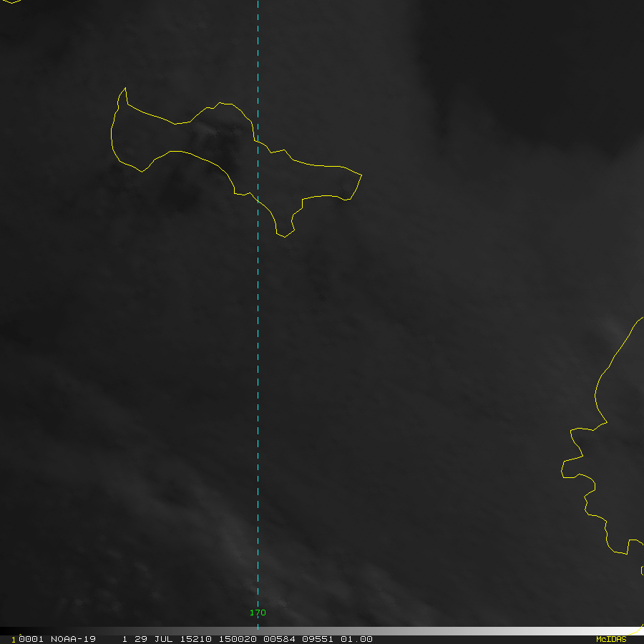The height and width of the screenshot is (644, 644).
Task: Click the grayscale gradient bar
Action: tap(322, 631)
